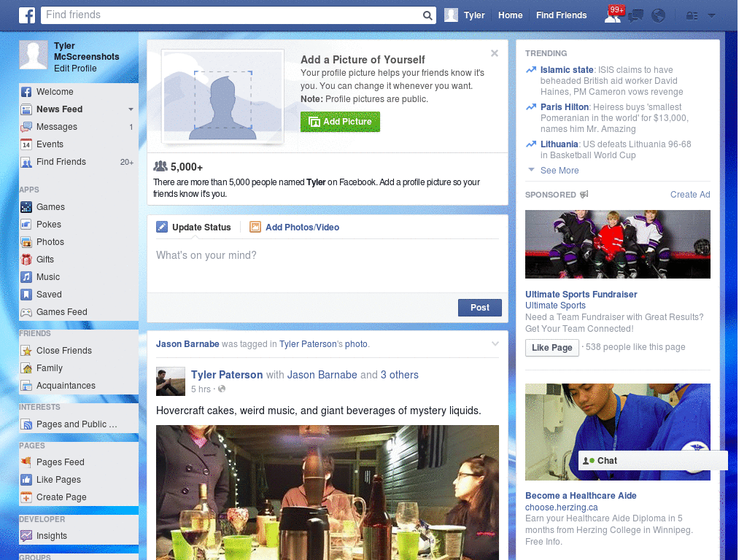The image size is (747, 560).
Task: Dismiss the Add a Picture card
Action: 495,53
